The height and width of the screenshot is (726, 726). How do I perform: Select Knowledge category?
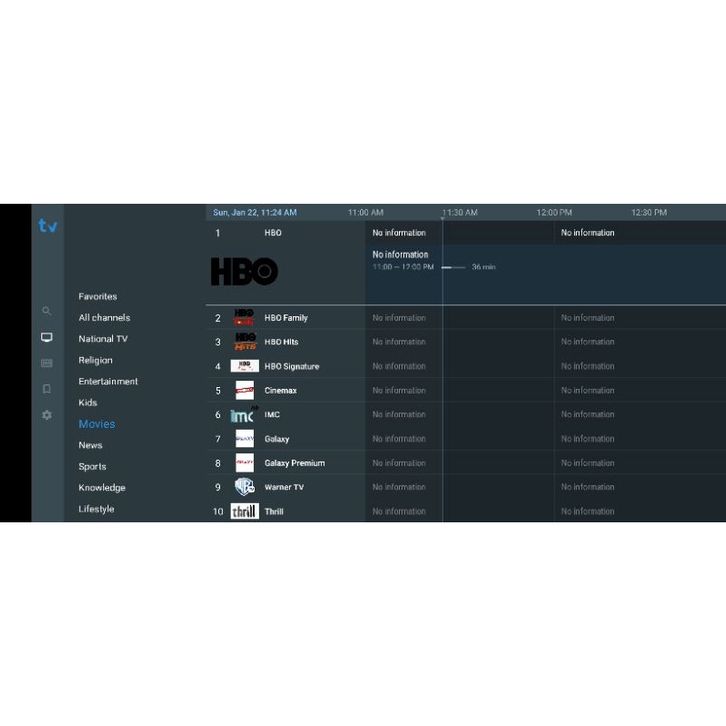[x=102, y=488]
